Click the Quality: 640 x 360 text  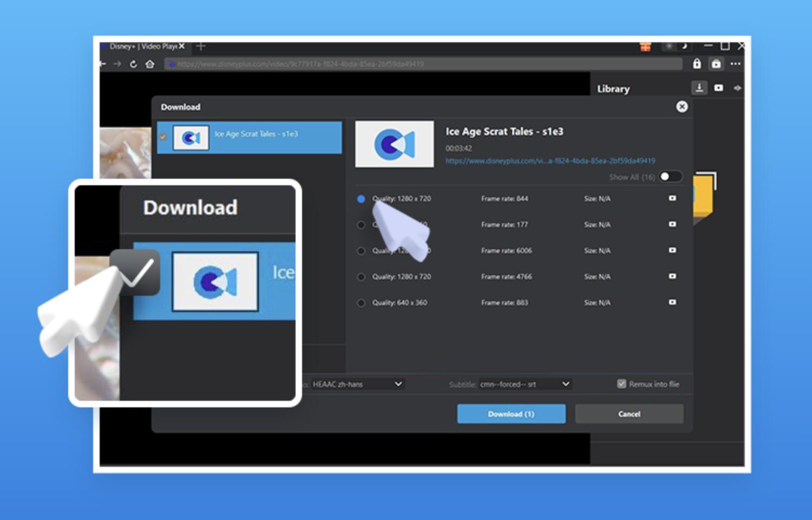[400, 303]
